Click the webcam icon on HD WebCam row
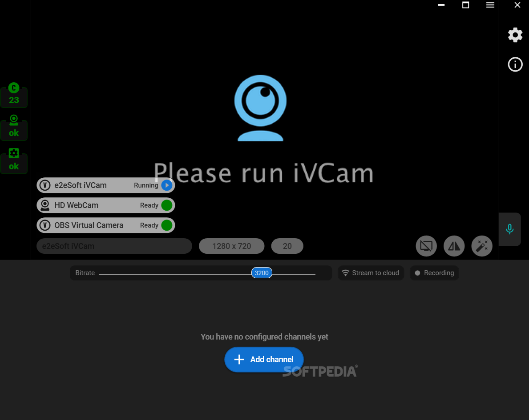 45,205
